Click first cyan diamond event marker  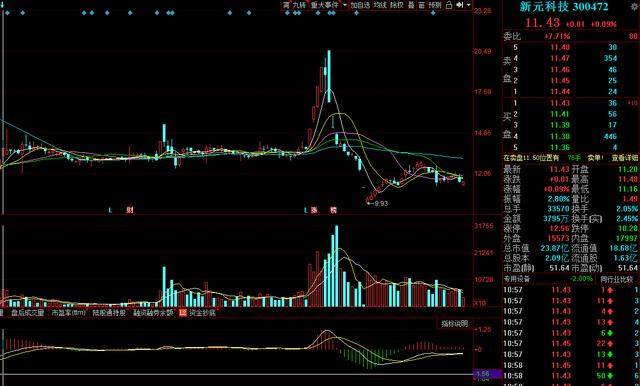[7, 13]
